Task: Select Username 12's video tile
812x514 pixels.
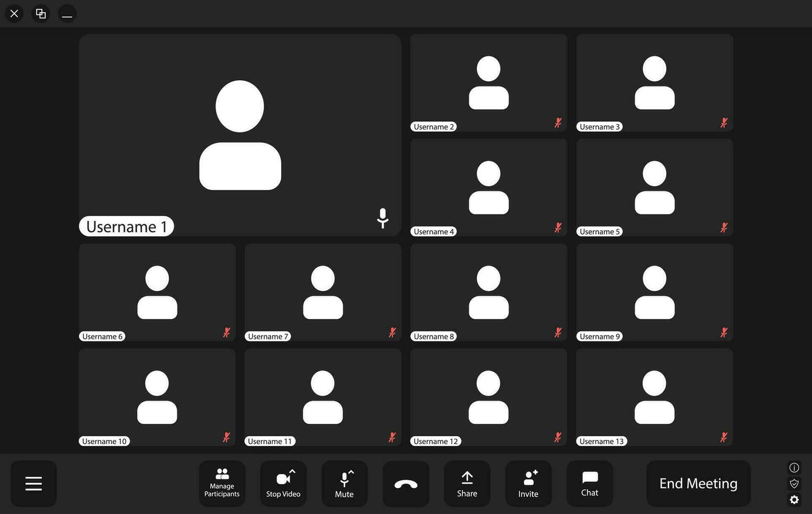Action: pyautogui.click(x=489, y=397)
